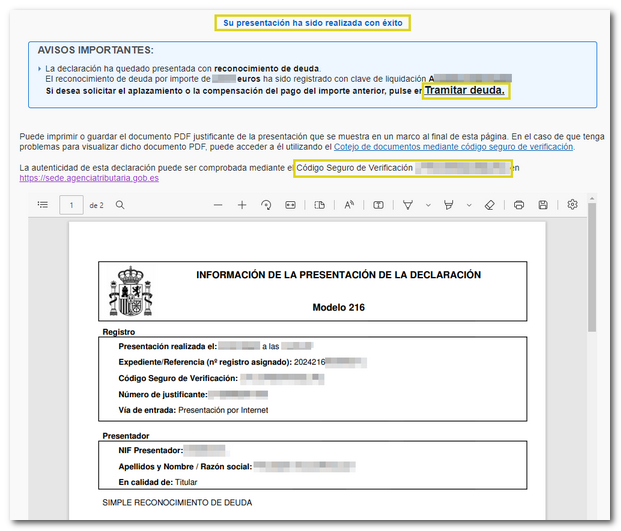The width and height of the screenshot is (621, 531).
Task: Switch the page view layout
Action: click(320, 205)
